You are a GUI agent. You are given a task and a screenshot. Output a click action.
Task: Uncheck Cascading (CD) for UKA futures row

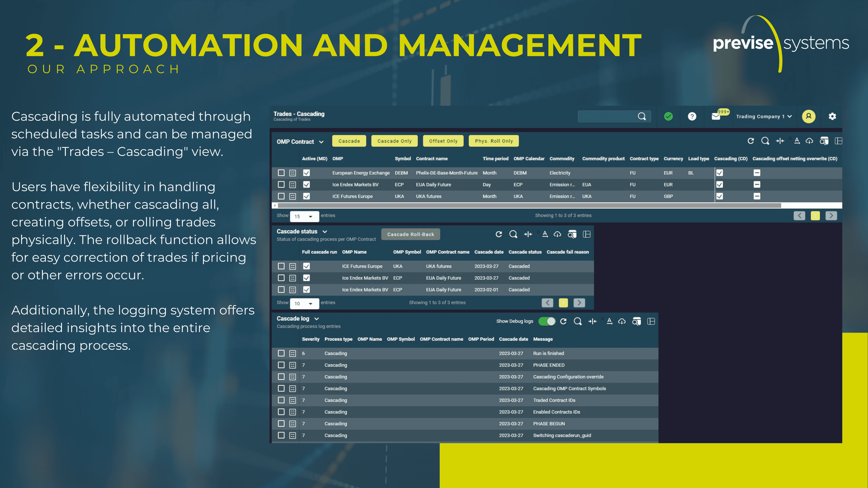click(x=719, y=196)
